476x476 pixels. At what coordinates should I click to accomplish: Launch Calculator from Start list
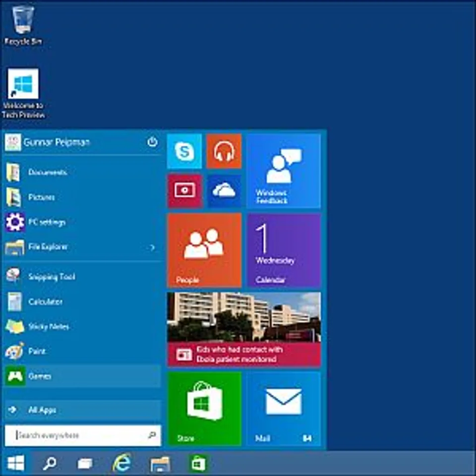[82, 302]
